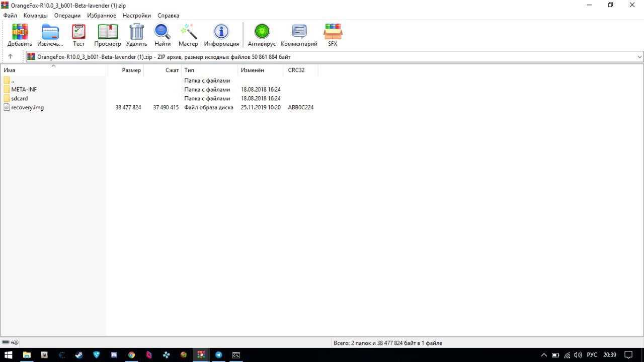This screenshot has width=644, height=362.
Task: Click the WinRAR icon in the taskbar
Action: [x=201, y=355]
